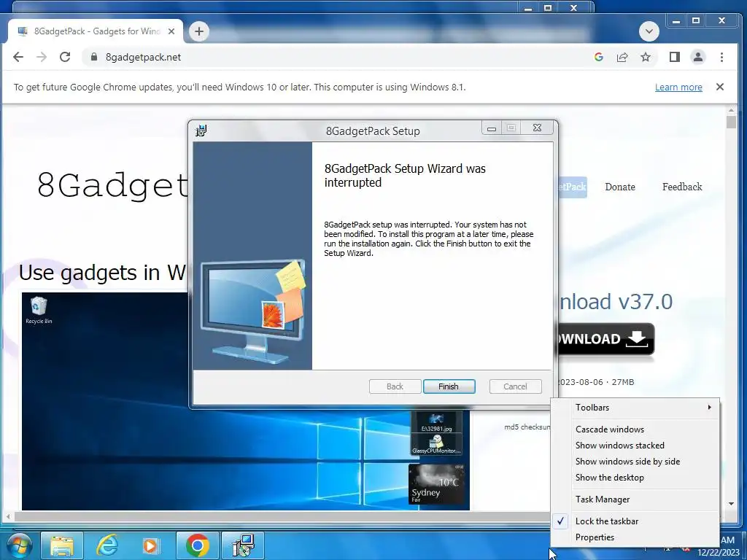747x560 pixels.
Task: Close the 8GadgetPack browser tab
Action: click(171, 31)
